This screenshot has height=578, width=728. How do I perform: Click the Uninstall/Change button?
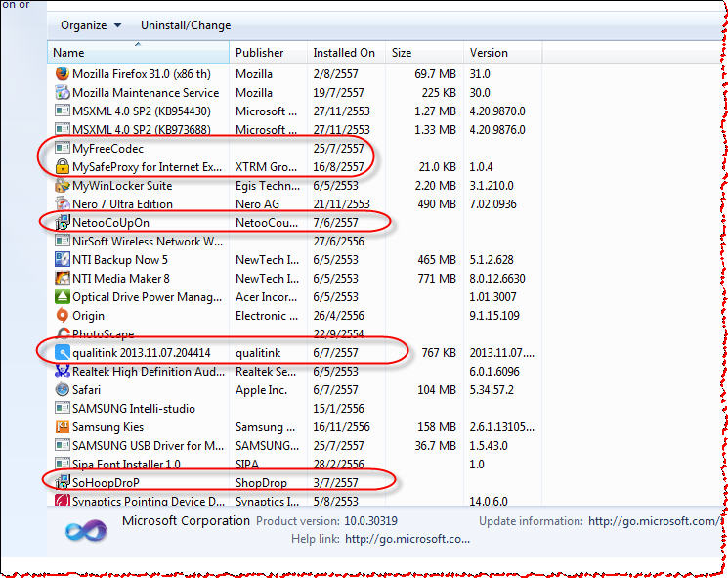click(186, 25)
